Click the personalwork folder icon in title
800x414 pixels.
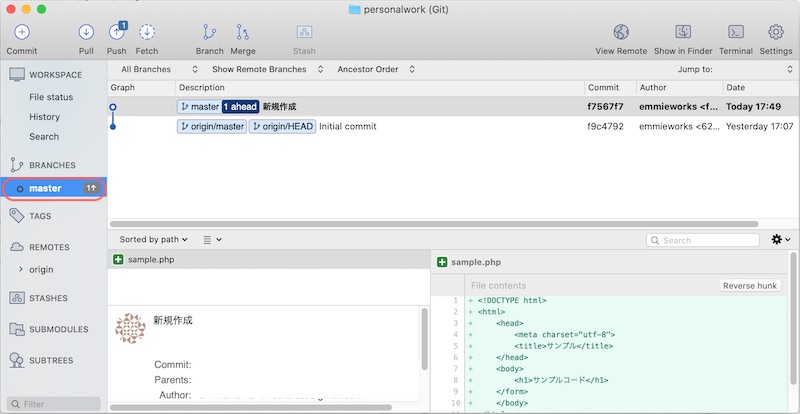[355, 10]
